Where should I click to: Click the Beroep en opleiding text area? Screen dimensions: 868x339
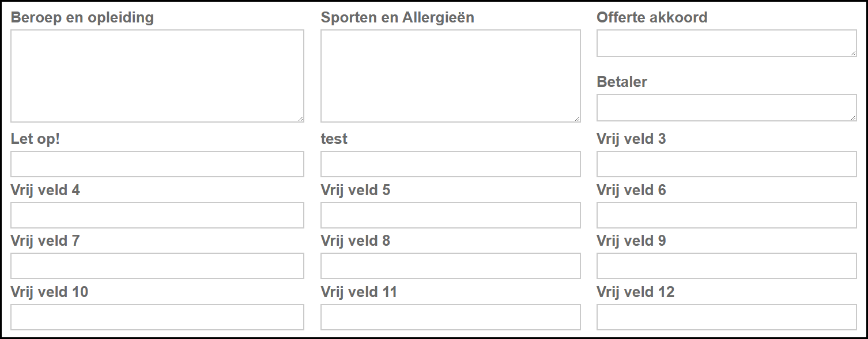pyautogui.click(x=157, y=76)
